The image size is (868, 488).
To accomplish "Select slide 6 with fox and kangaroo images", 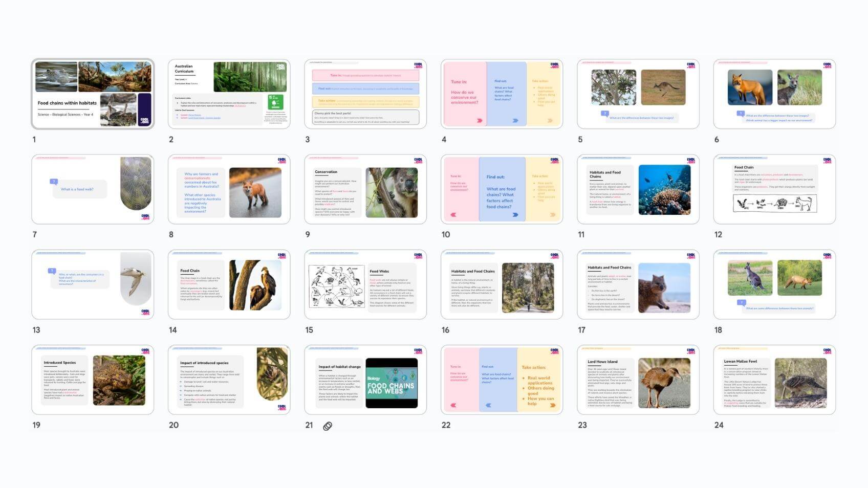I will coord(774,94).
